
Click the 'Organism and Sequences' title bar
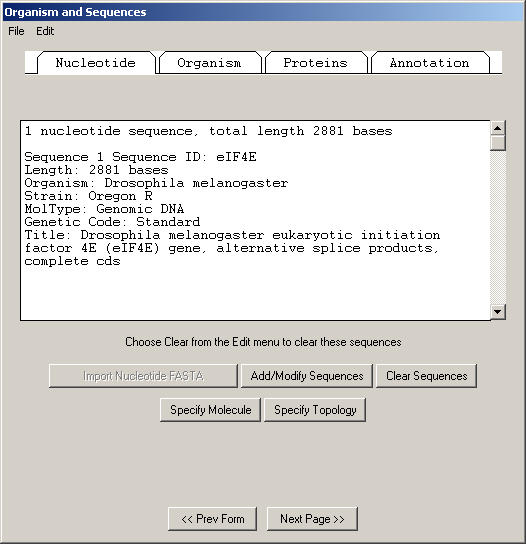click(x=263, y=12)
